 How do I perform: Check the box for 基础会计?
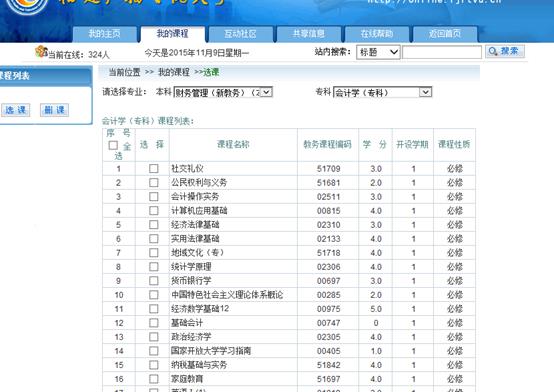tap(154, 323)
